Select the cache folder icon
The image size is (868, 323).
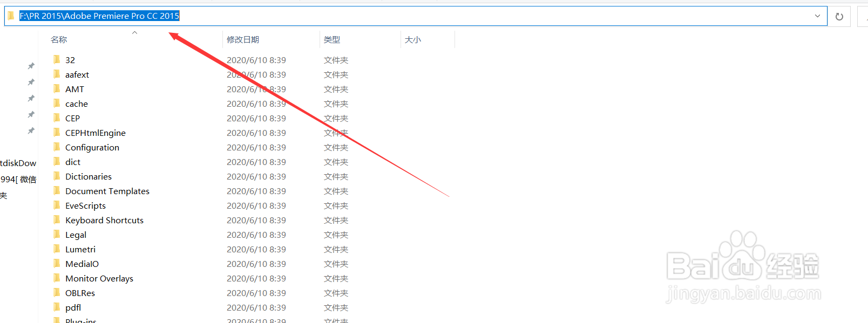[x=57, y=103]
